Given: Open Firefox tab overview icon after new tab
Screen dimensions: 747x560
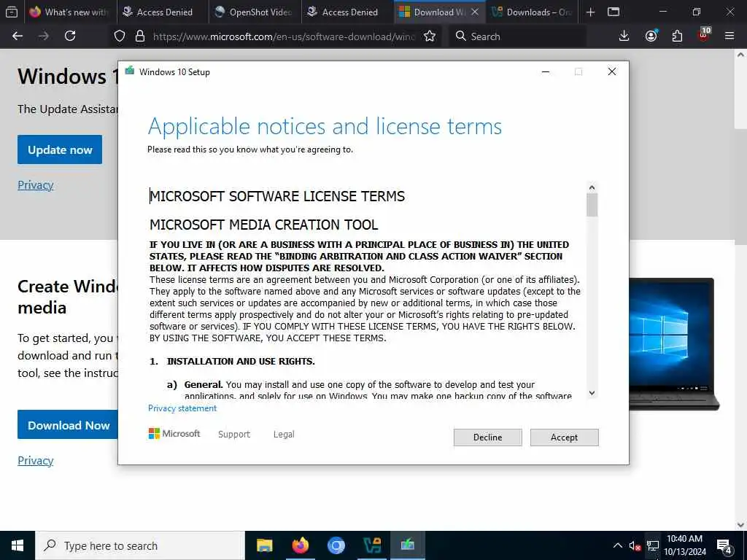Looking at the screenshot, I should (614, 12).
